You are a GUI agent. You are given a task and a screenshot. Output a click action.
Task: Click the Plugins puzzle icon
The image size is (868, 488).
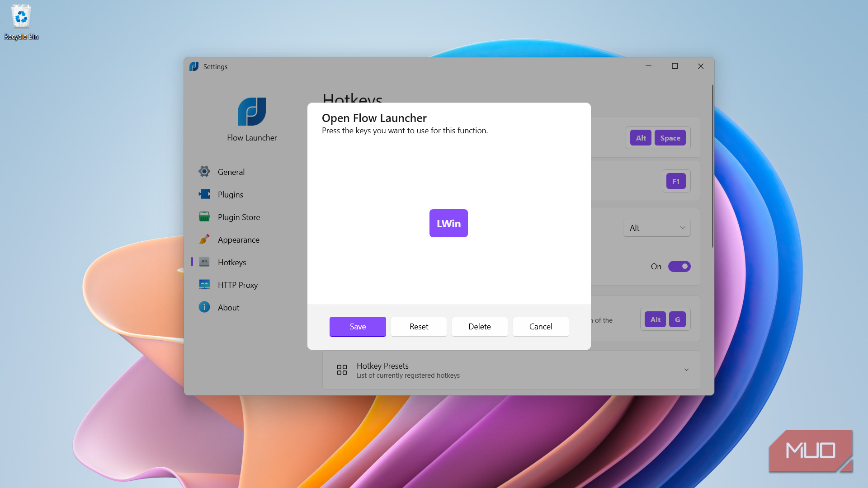point(204,194)
